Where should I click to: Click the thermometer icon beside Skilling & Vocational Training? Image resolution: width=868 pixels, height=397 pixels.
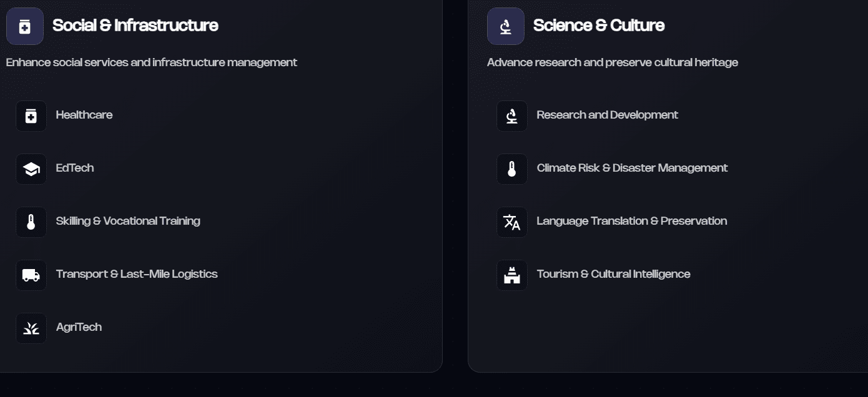click(31, 222)
